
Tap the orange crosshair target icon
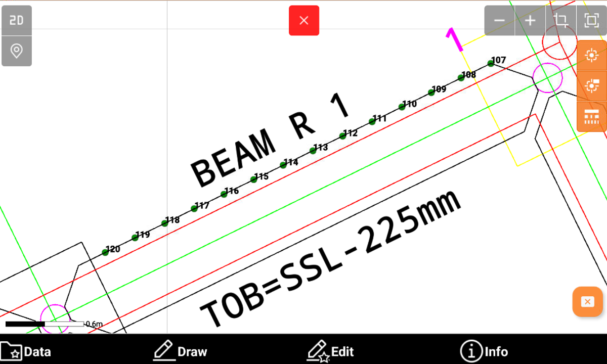pos(591,55)
